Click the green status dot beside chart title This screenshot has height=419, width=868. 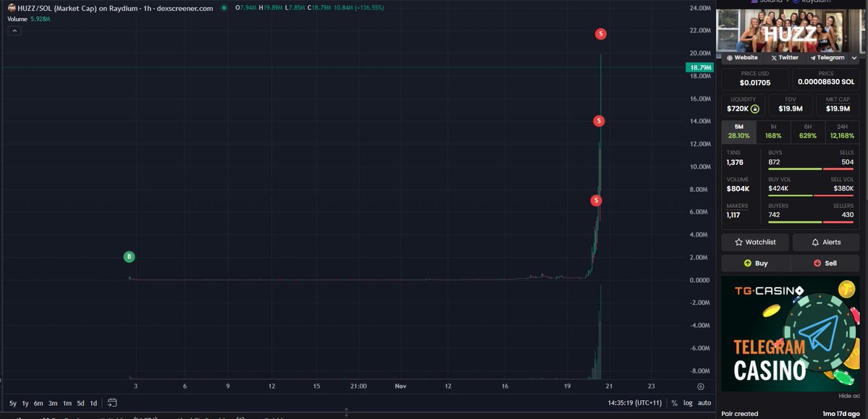point(224,7)
